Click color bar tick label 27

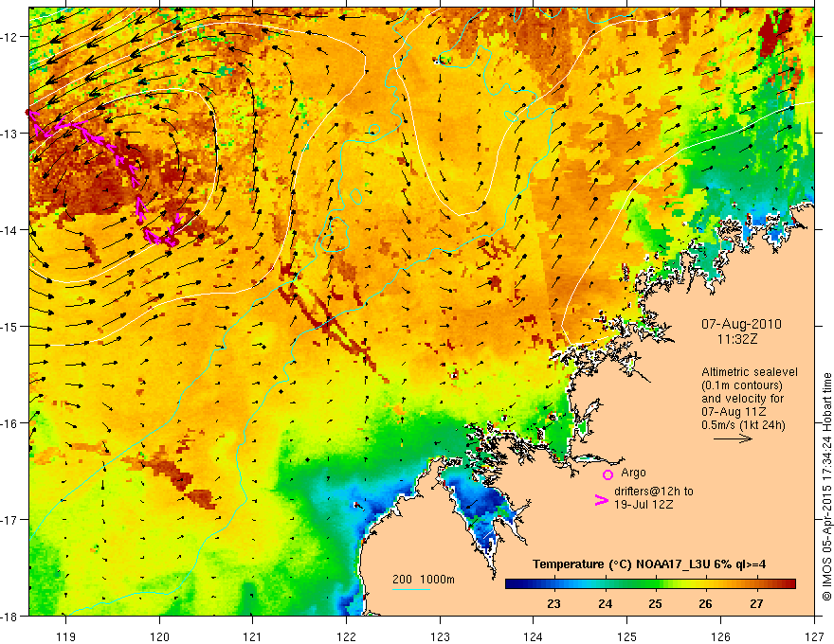click(x=756, y=603)
